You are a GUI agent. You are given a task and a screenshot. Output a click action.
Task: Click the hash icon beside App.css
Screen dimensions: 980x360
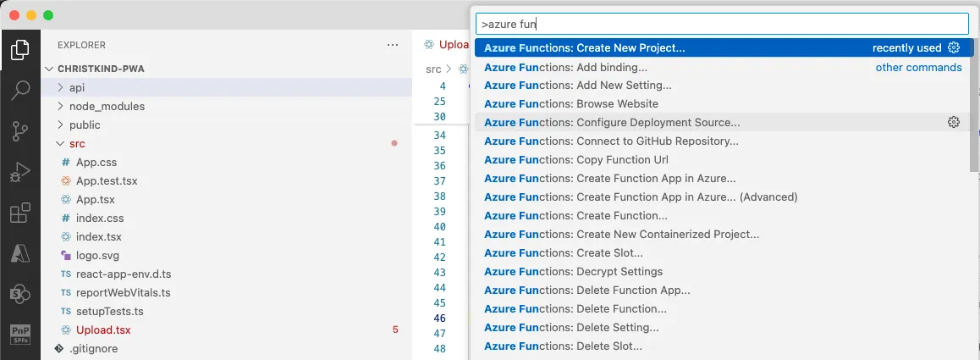[66, 162]
